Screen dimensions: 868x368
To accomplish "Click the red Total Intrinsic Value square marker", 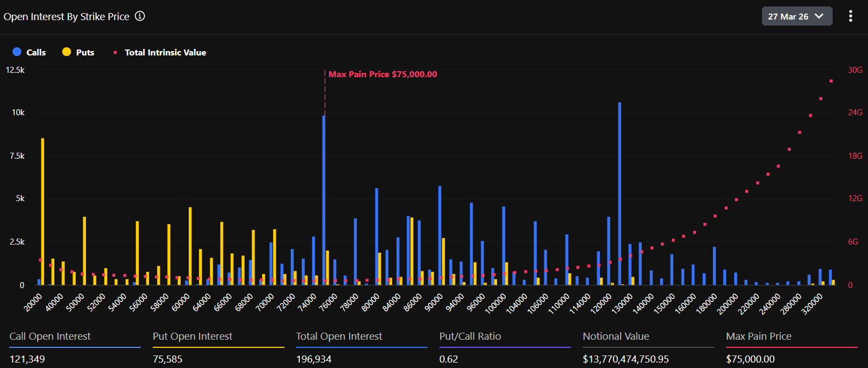I will pos(115,53).
